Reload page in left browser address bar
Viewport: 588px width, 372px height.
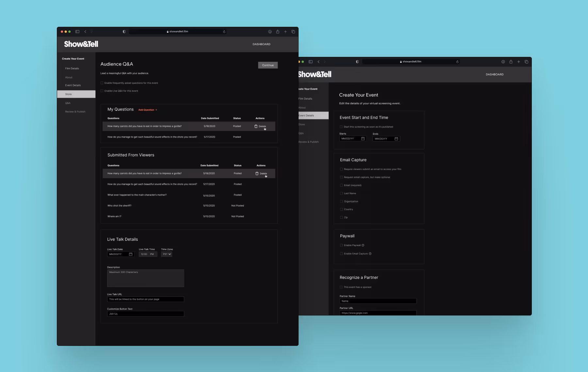pyautogui.click(x=224, y=32)
